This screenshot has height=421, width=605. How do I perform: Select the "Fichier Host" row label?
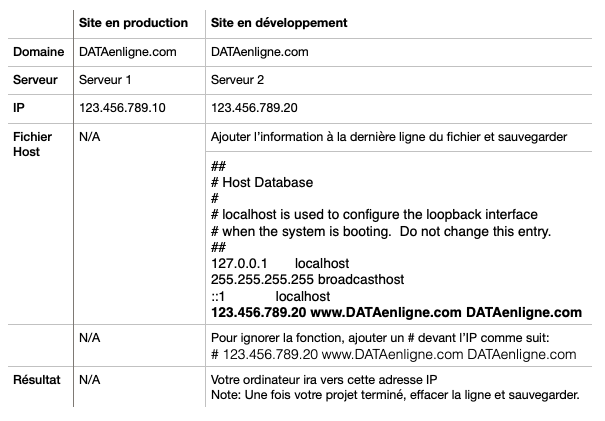(33, 144)
